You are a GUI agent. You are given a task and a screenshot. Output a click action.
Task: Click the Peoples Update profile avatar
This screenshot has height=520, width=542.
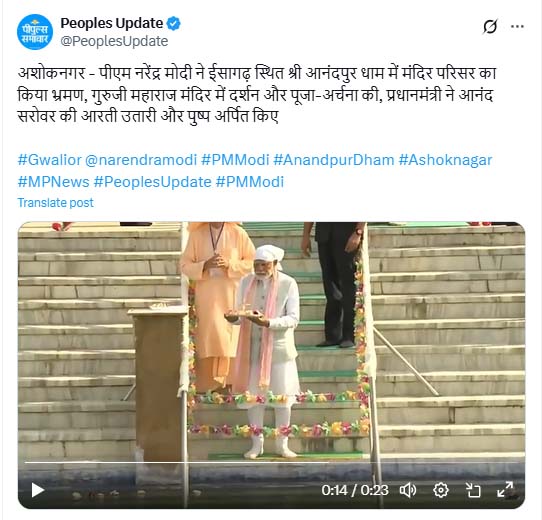tap(35, 32)
